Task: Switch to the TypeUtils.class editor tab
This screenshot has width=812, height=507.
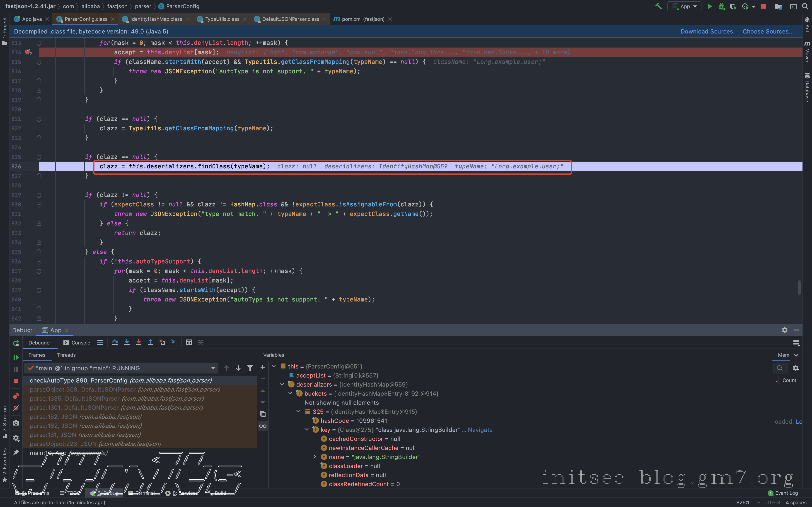Action: pyautogui.click(x=222, y=19)
